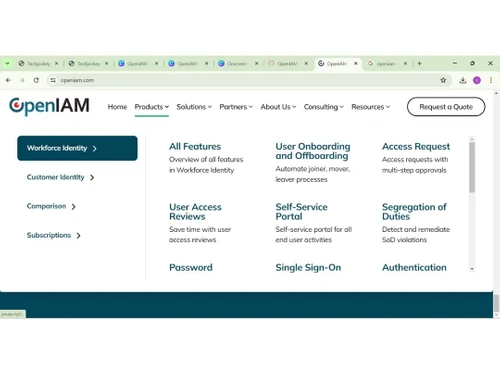
Task: Open the Access Request link
Action: click(x=416, y=146)
